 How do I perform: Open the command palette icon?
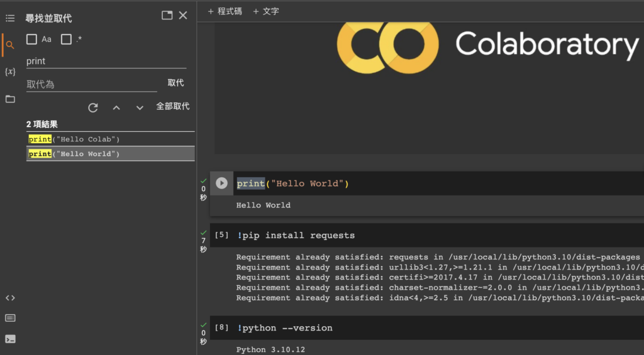pos(10,318)
